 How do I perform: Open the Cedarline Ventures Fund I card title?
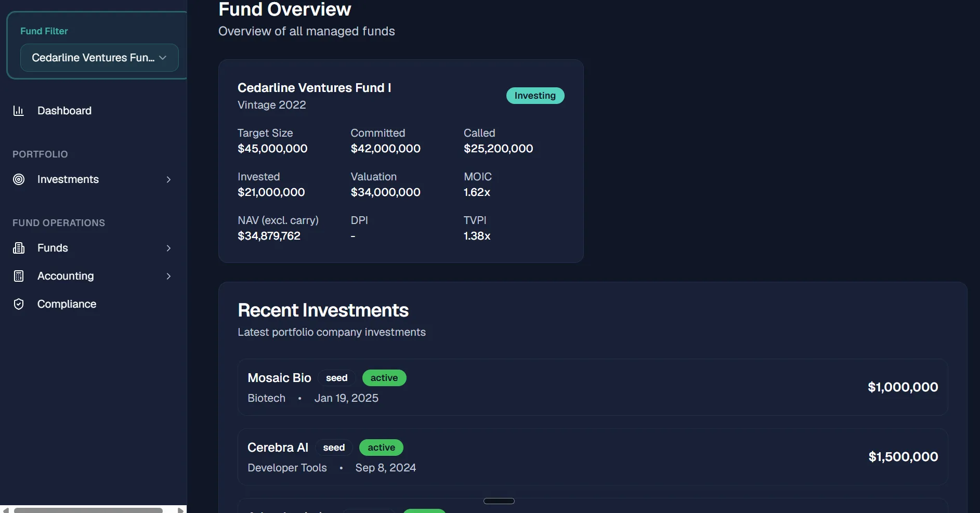click(x=314, y=88)
